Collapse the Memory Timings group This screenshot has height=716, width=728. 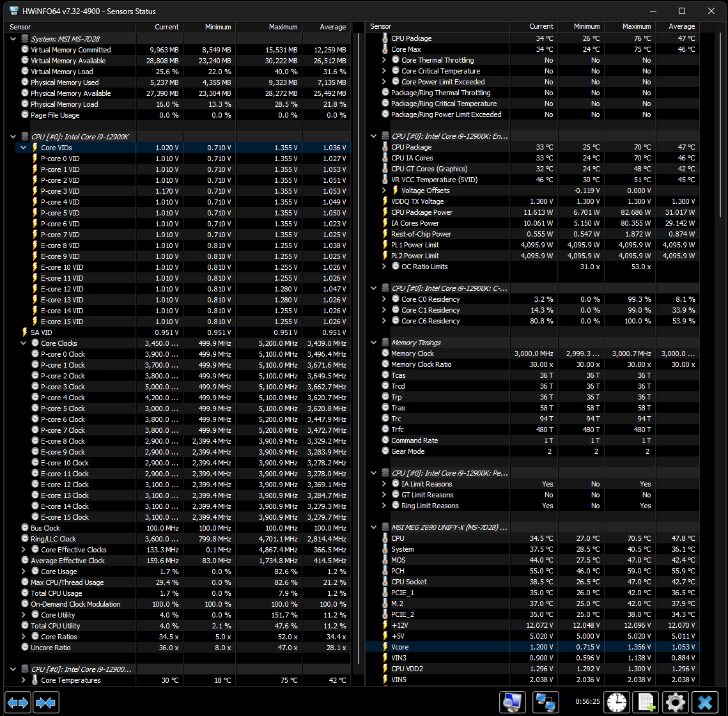click(x=374, y=343)
